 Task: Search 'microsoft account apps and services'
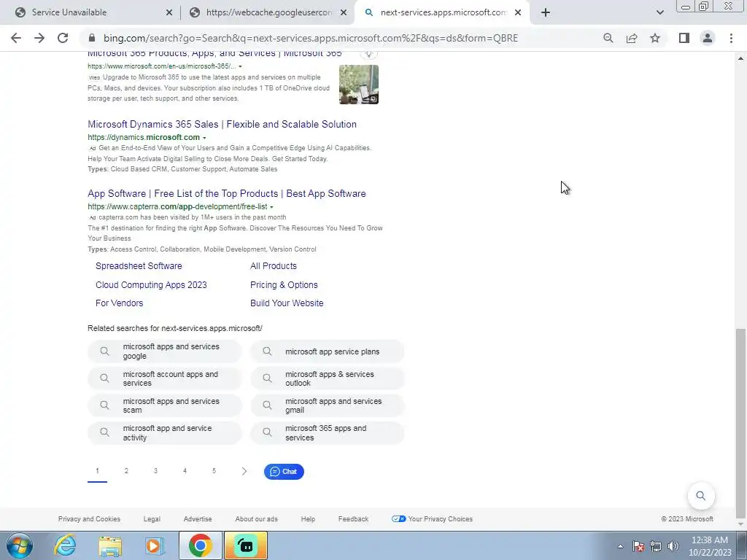(x=165, y=378)
